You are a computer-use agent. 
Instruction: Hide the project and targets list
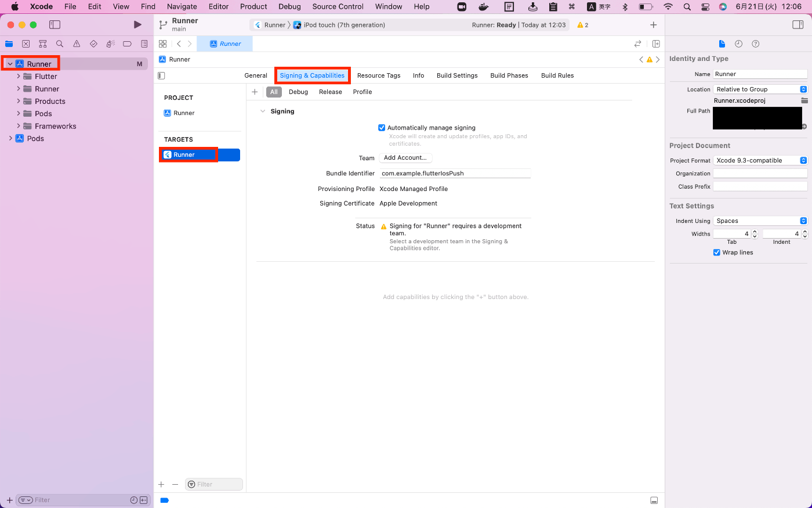point(161,75)
